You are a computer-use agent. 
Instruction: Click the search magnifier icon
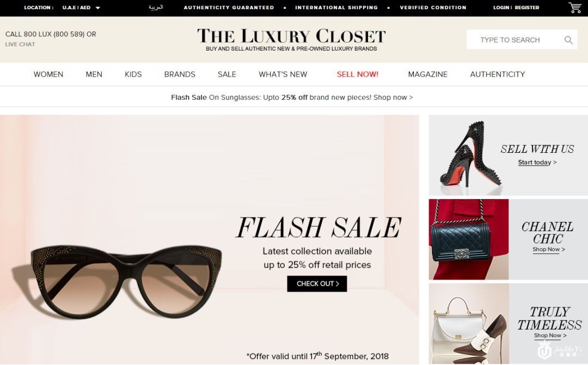coord(568,40)
